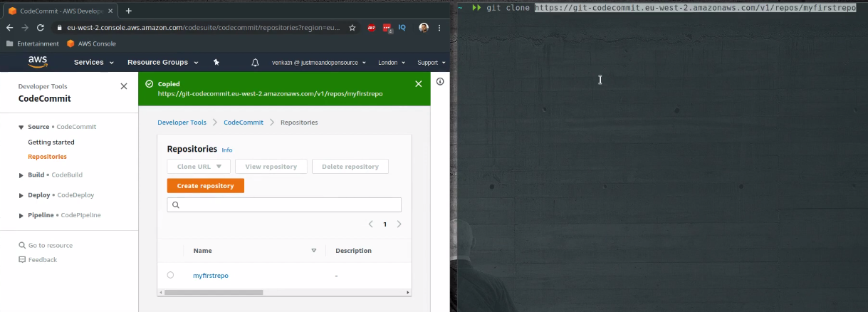Viewport: 868px width, 312px height.
Task: Expand the Deploy CodeDeploy section
Action: [21, 194]
